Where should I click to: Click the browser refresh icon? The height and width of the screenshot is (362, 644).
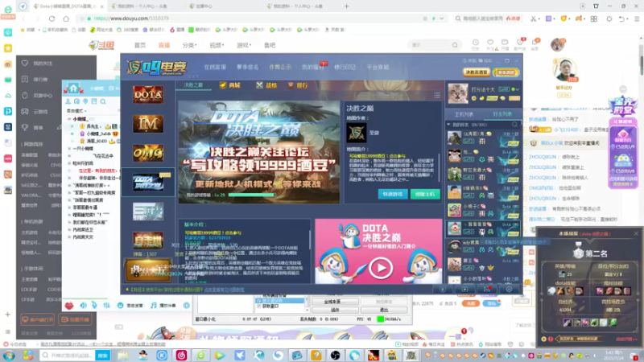52,19
